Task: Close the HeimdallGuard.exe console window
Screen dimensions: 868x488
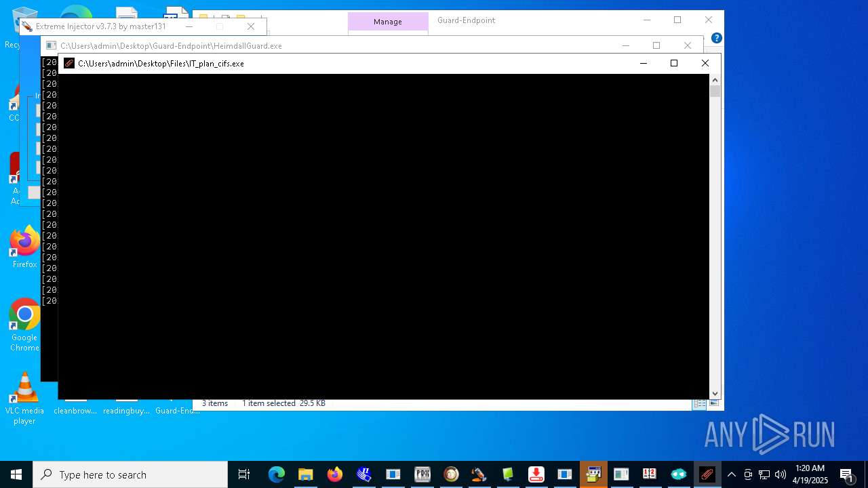Action: [688, 45]
